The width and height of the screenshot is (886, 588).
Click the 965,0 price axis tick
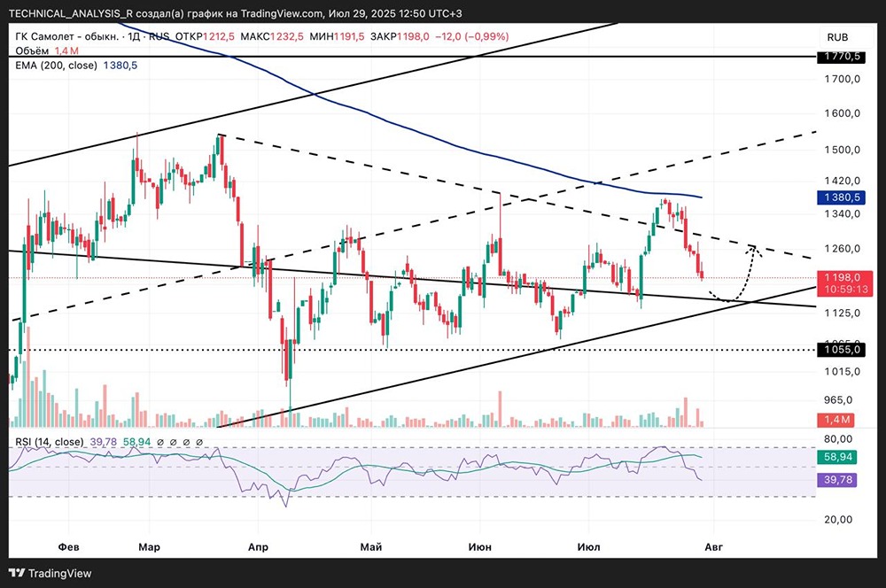(x=838, y=400)
